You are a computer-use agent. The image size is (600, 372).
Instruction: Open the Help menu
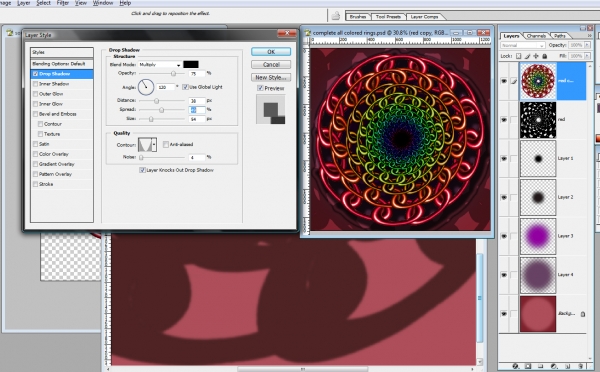pyautogui.click(x=125, y=3)
